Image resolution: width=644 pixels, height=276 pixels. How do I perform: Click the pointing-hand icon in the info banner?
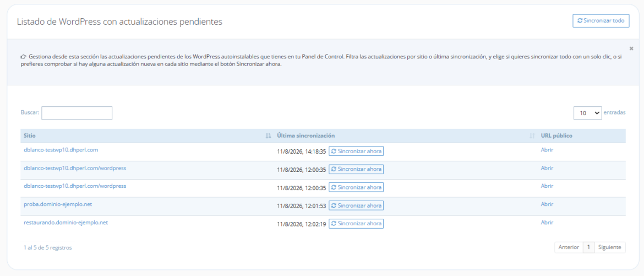tap(24, 57)
